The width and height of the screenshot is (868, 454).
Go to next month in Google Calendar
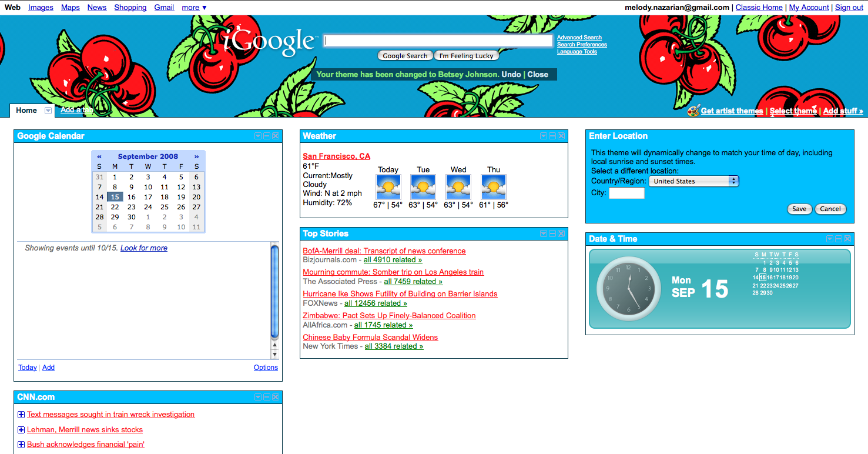pos(196,156)
